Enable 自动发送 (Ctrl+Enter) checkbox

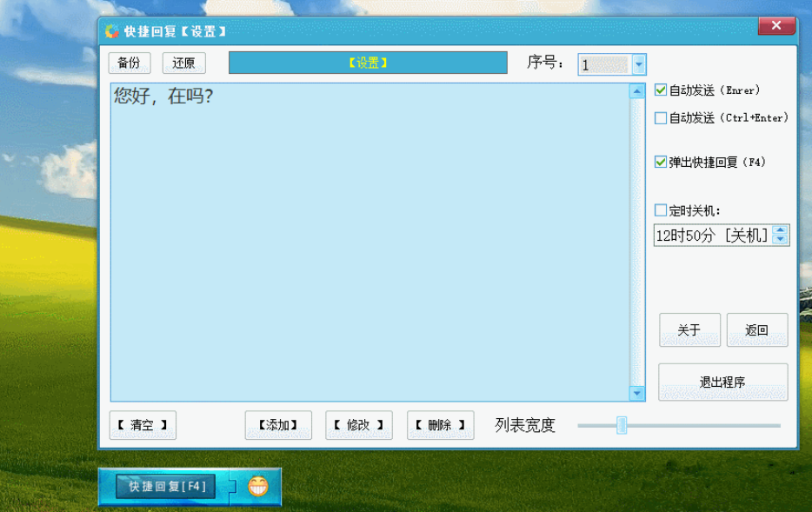tap(660, 118)
